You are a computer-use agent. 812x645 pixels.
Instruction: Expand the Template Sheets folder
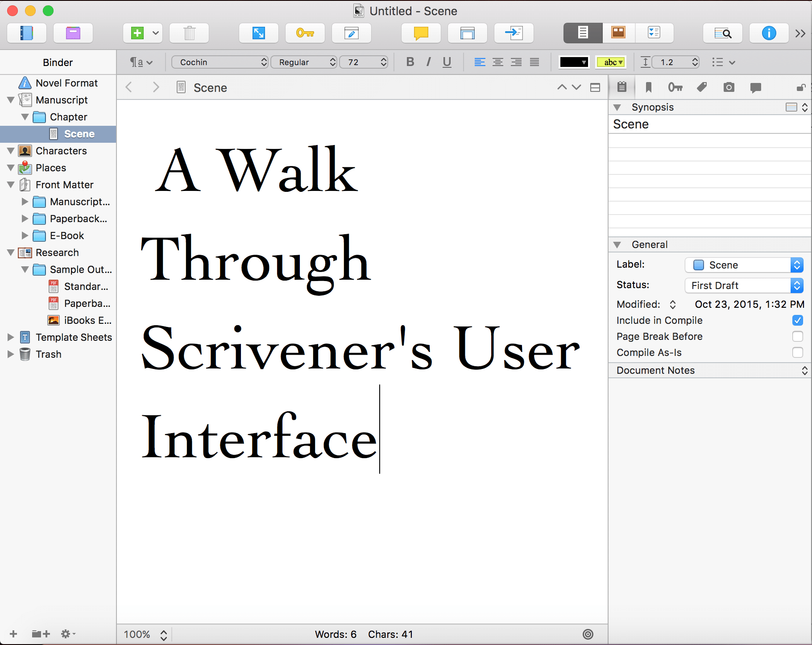click(11, 337)
